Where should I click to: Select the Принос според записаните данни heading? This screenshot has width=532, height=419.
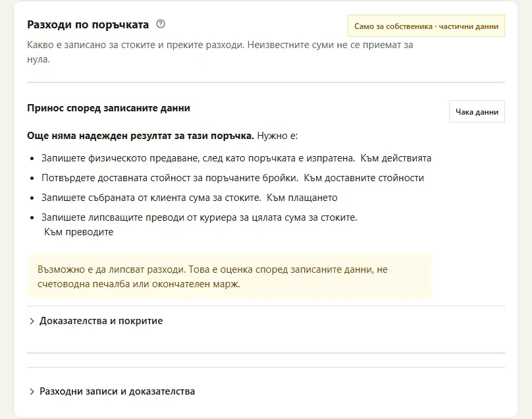pos(109,108)
